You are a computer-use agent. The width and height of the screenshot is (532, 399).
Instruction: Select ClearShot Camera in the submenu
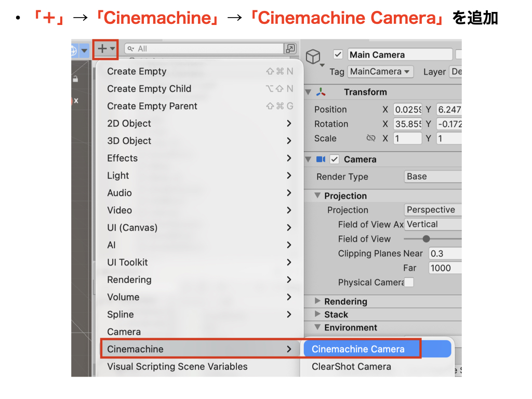[x=351, y=367]
